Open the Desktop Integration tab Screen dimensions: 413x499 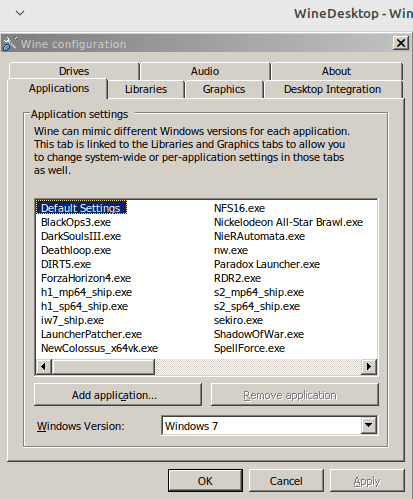(x=333, y=89)
